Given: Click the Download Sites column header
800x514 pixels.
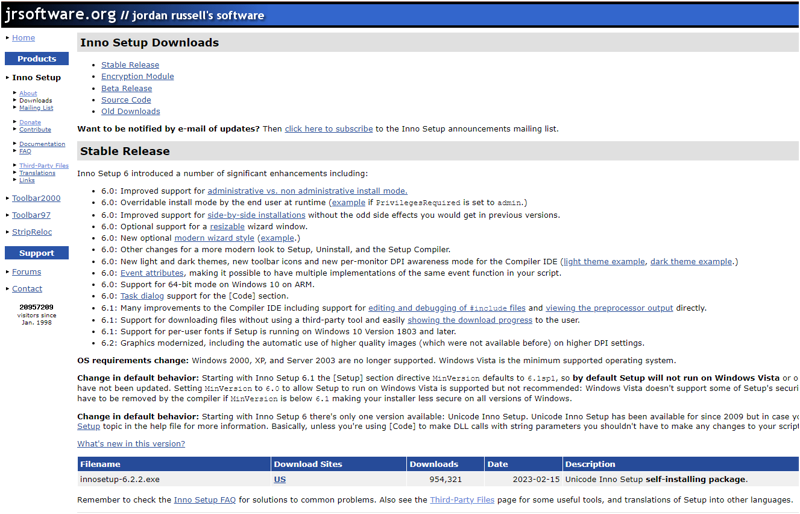Looking at the screenshot, I should click(339, 464).
